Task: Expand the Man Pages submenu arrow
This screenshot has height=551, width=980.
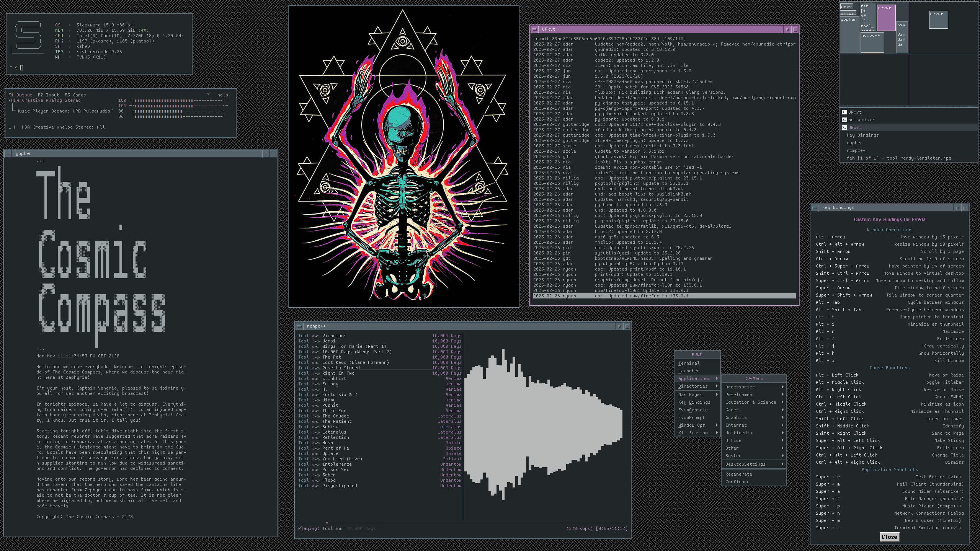Action: pyautogui.click(x=717, y=395)
